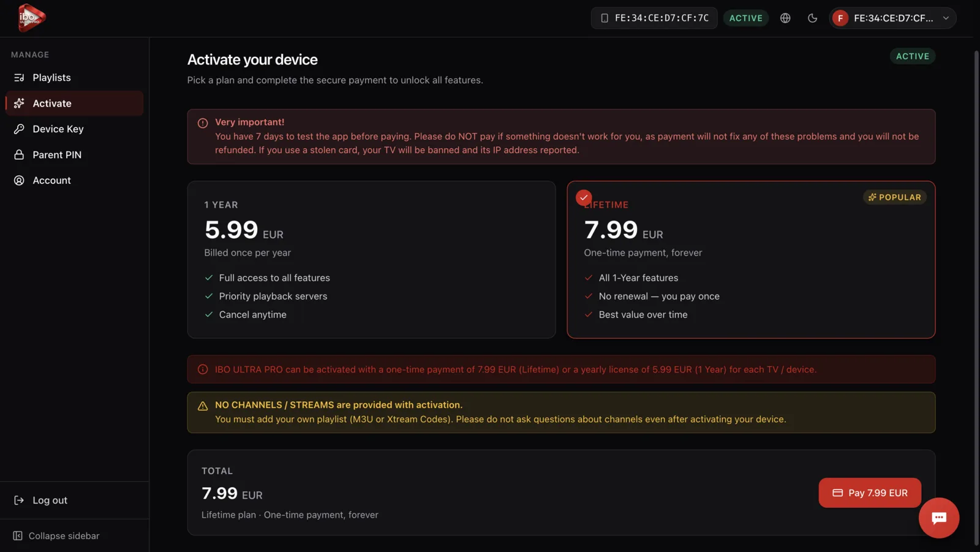Expand the user account dropdown chevron
The width and height of the screenshot is (980, 552).
tap(946, 18)
